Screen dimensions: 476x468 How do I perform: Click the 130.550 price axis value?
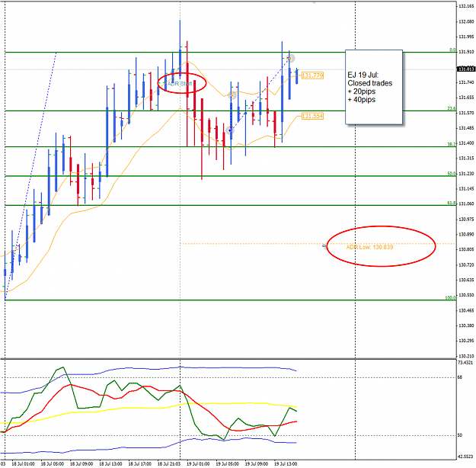[x=466, y=295]
